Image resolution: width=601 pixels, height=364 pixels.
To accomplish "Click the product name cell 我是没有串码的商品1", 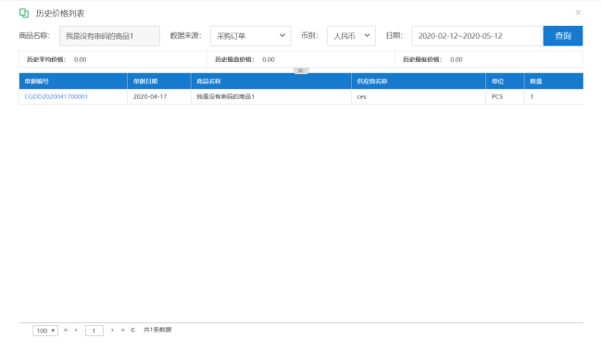I will (x=271, y=96).
